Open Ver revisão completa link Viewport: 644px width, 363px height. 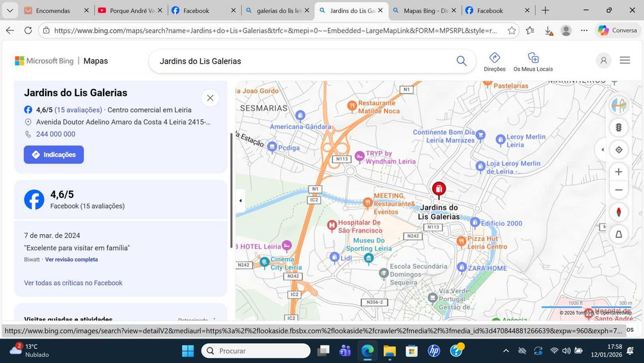click(71, 259)
